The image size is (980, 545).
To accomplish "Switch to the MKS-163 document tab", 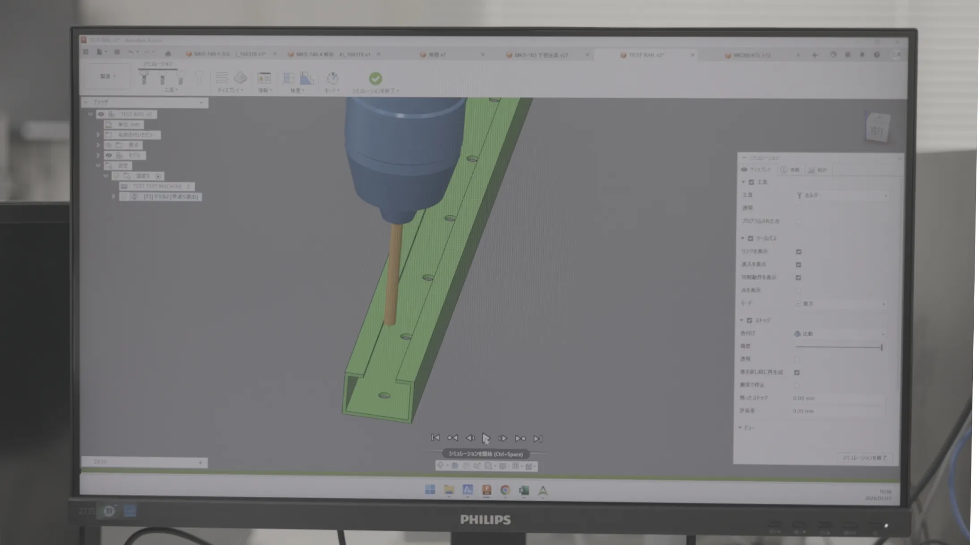I will pos(541,55).
